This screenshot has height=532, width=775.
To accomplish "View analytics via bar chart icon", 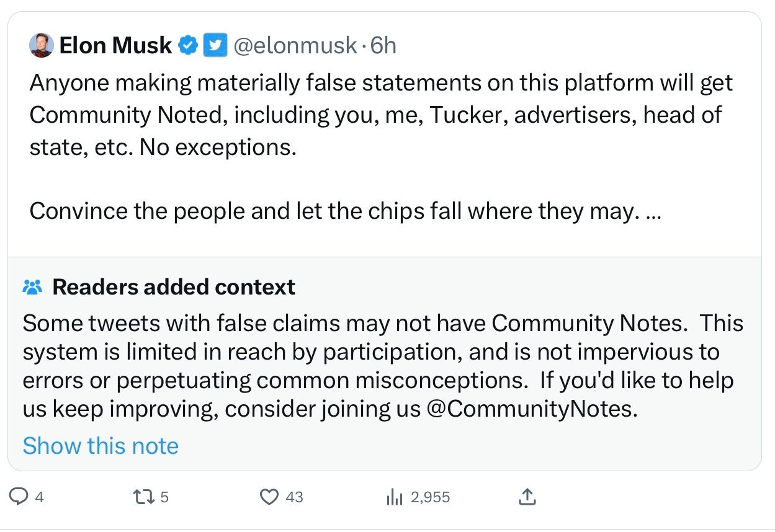I will 395,497.
